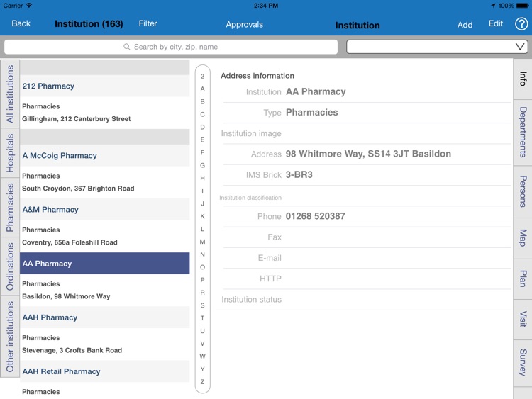The image size is (532, 399).
Task: Jump to letter G in index
Action: pyautogui.click(x=203, y=165)
